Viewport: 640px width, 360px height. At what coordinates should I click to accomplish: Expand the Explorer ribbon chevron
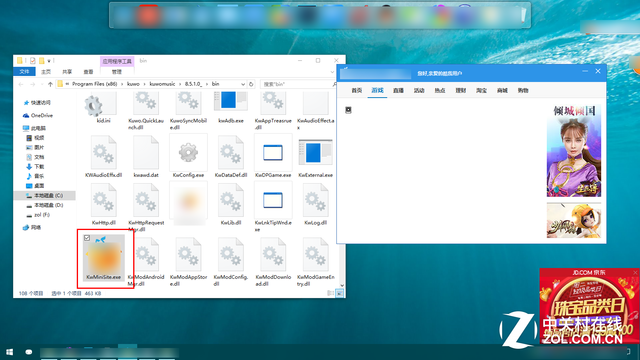(x=332, y=72)
